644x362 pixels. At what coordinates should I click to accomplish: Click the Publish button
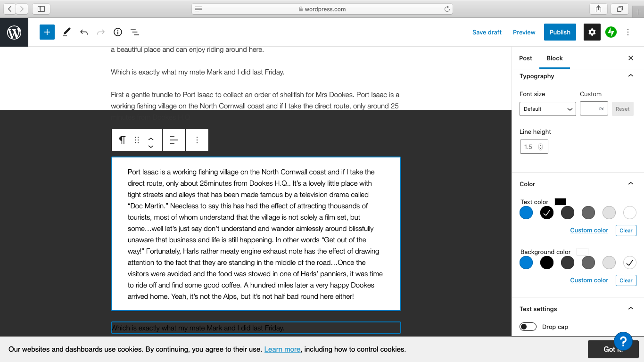(560, 32)
